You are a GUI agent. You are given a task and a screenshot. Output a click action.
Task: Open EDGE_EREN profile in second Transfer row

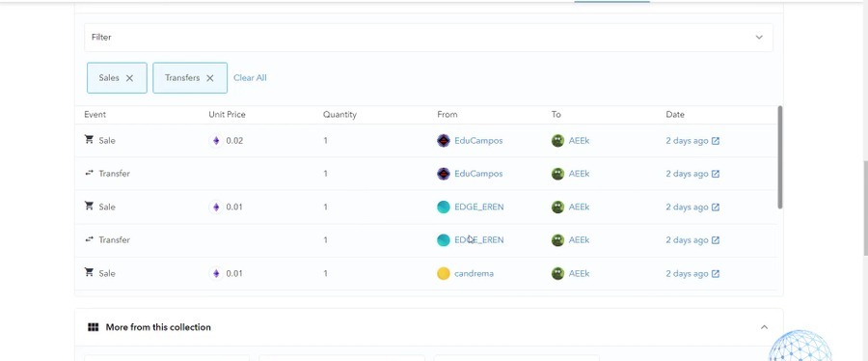(x=478, y=239)
